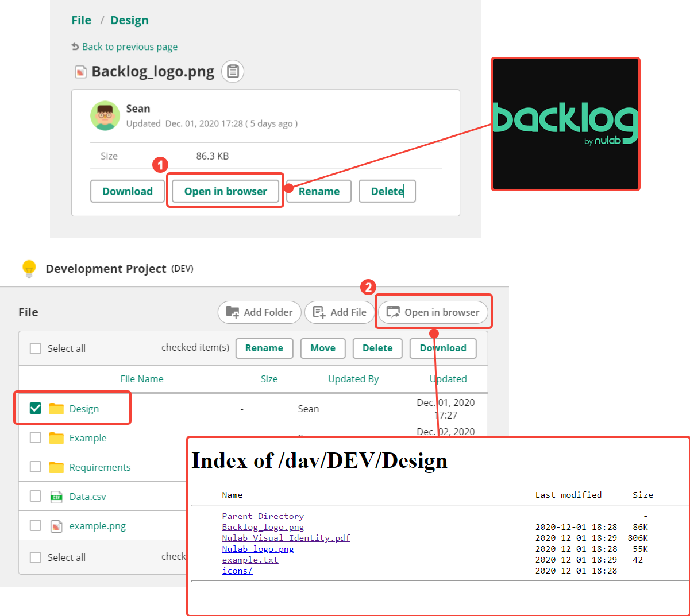This screenshot has width=690, height=616.
Task: Open the example.png file link
Action: (x=98, y=526)
